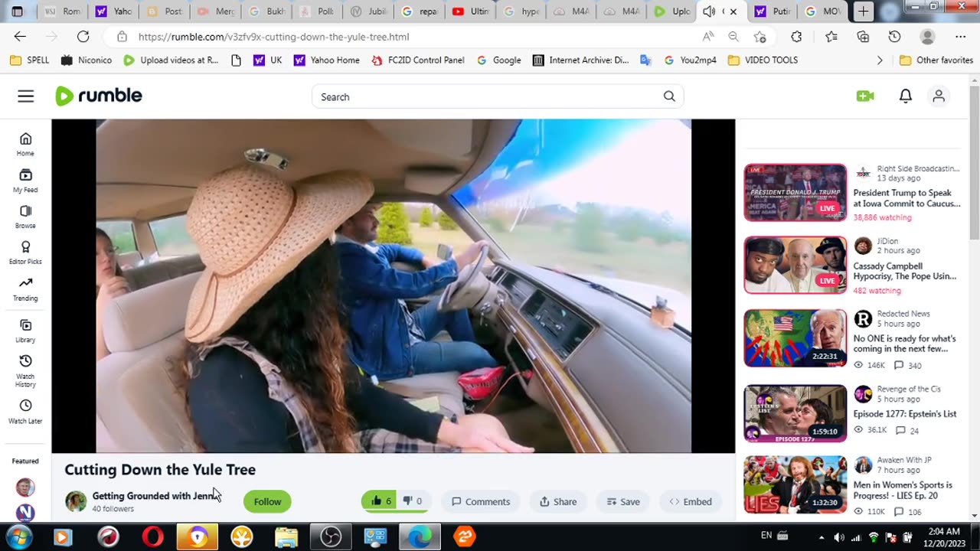Switch to the Bukh Google tab
The height and width of the screenshot is (551, 980).
pos(266,11)
